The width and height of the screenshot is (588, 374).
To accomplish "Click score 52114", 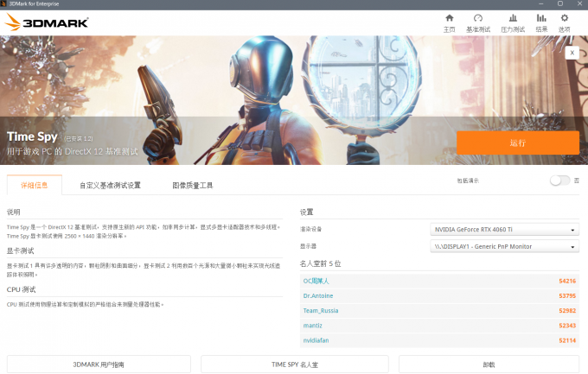I will pyautogui.click(x=567, y=340).
